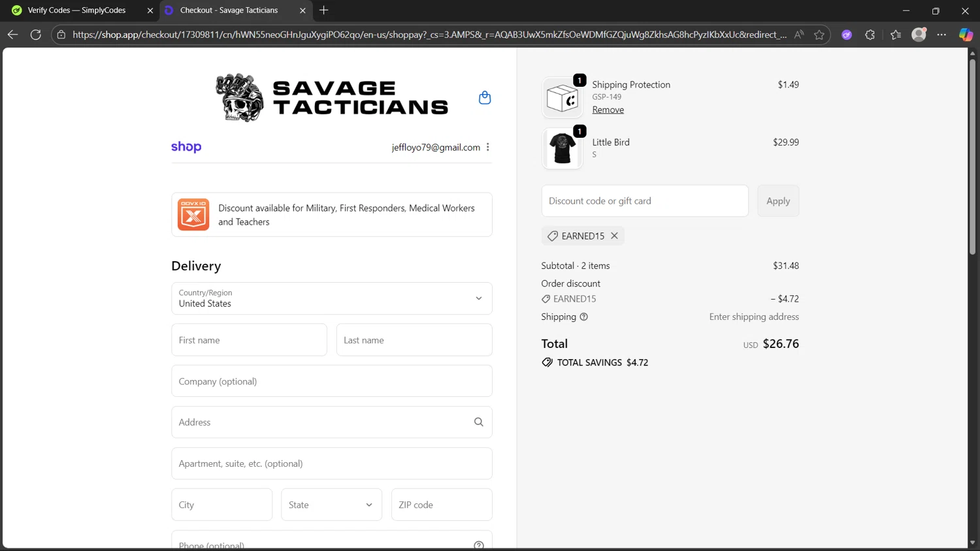Click the GovX ID discount icon

tap(193, 215)
